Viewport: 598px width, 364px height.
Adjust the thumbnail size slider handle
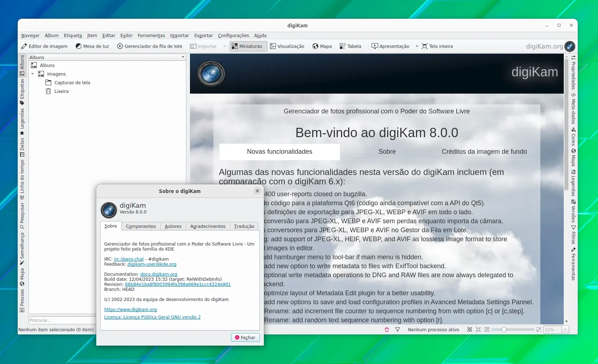[504, 329]
